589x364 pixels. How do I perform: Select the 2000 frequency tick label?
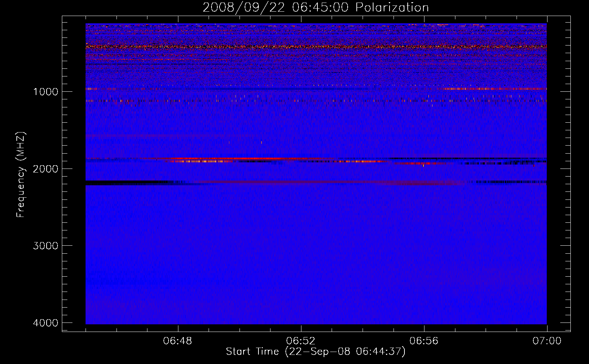46,169
